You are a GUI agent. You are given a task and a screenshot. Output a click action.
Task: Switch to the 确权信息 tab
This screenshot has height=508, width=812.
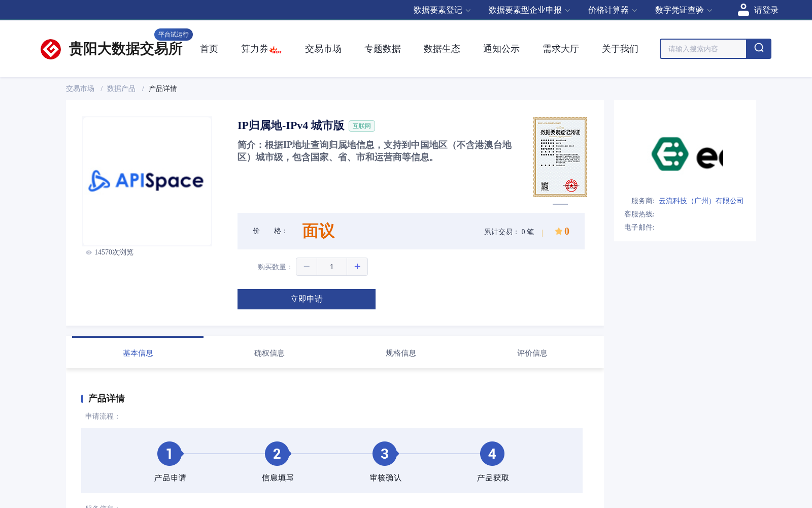point(269,353)
